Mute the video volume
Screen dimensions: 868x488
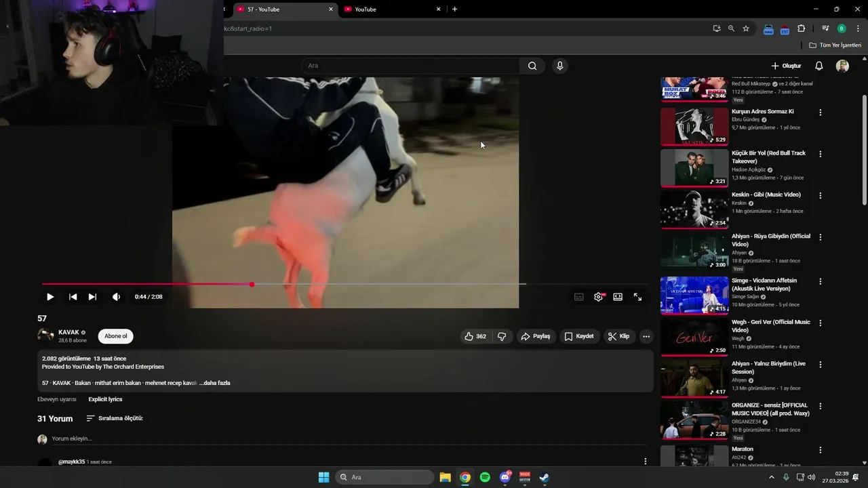click(x=116, y=297)
